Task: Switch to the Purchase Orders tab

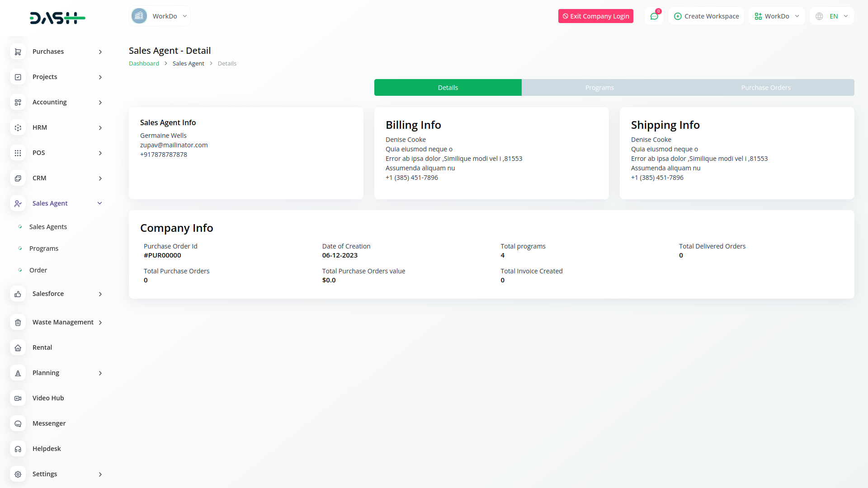Action: (x=765, y=88)
